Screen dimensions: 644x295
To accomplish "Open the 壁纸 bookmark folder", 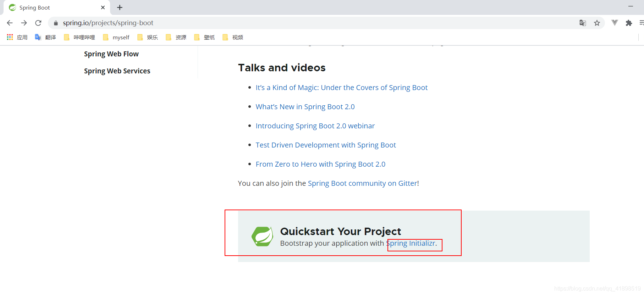I will coord(204,37).
